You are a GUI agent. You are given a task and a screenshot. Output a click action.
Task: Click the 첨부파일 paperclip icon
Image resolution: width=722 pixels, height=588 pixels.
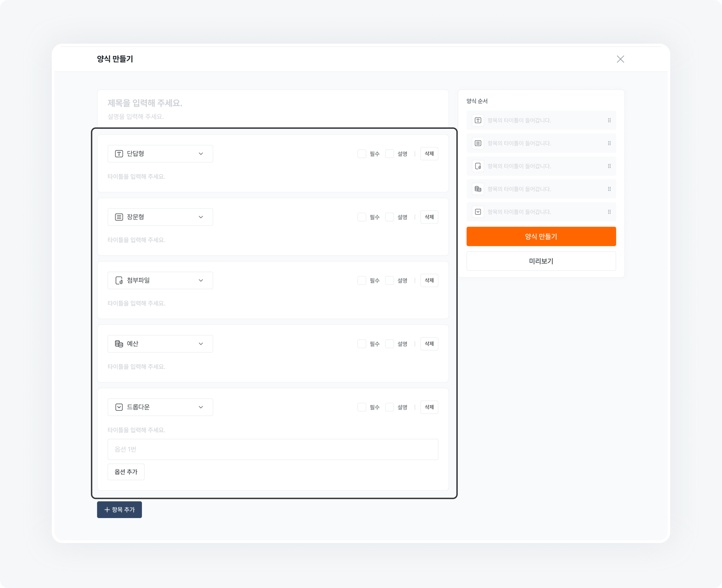(119, 280)
